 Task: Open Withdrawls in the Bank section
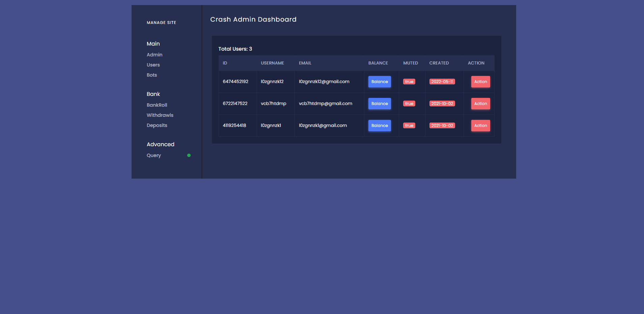[160, 115]
